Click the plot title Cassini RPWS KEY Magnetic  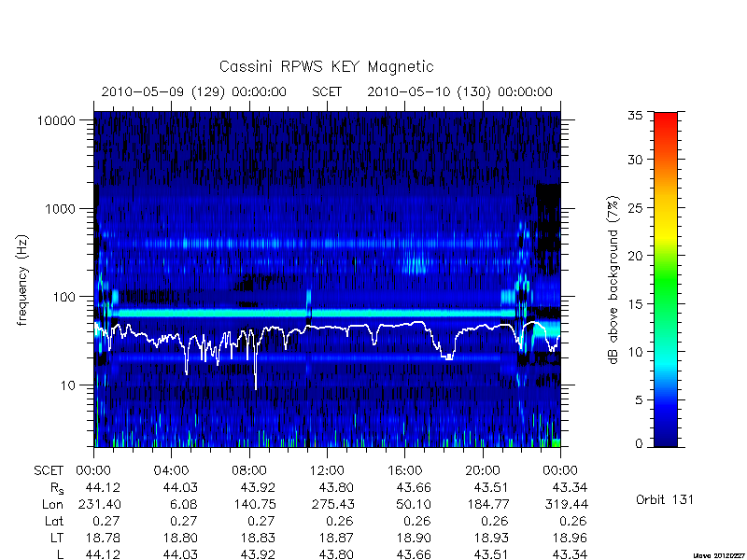click(326, 67)
